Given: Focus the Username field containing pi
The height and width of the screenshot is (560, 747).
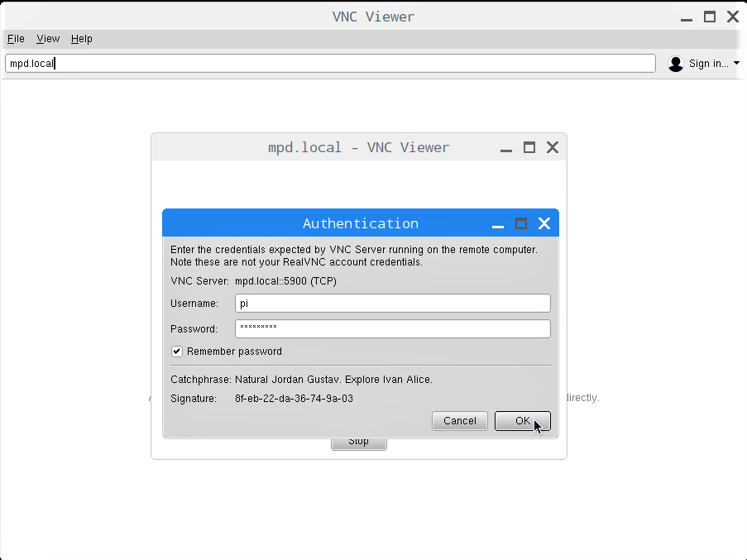Looking at the screenshot, I should (x=393, y=304).
